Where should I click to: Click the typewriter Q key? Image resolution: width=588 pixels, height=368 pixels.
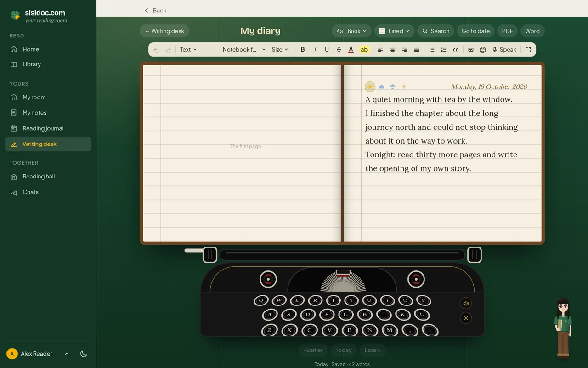pos(261,300)
